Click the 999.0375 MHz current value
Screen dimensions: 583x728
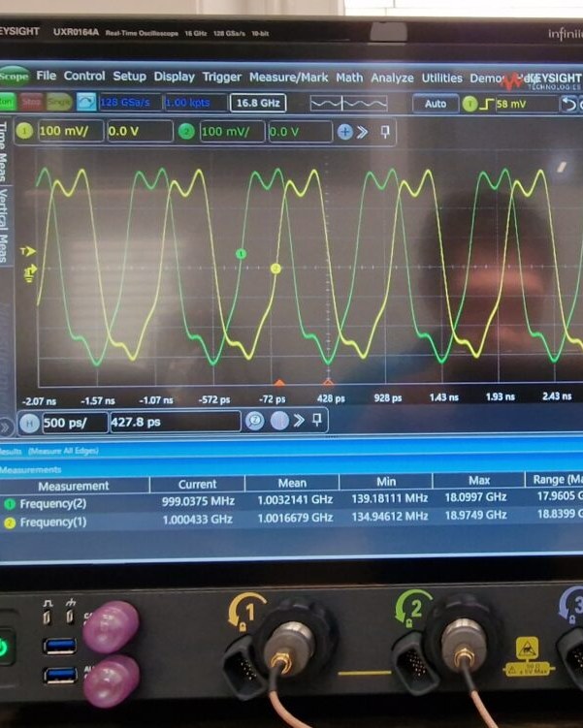point(198,501)
